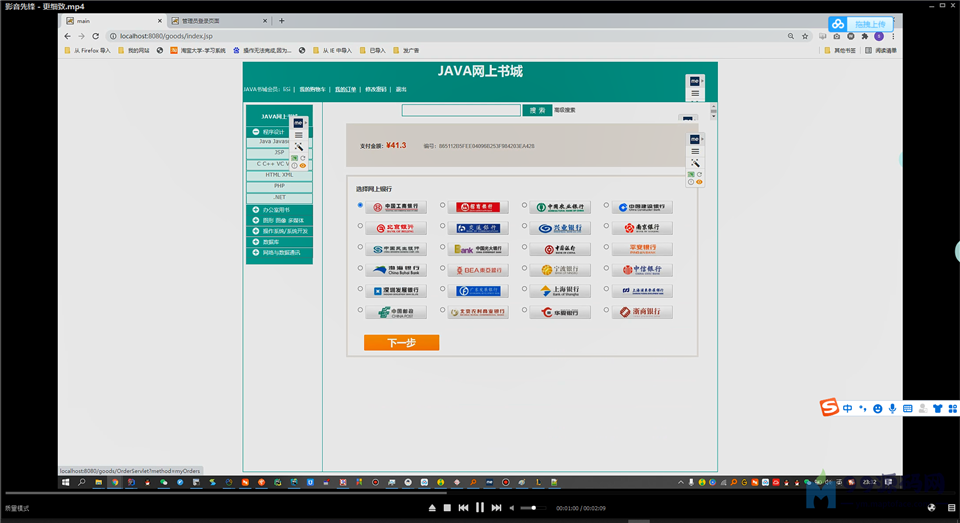Select the 中国建设银行 radio button
This screenshot has height=523, width=960.
coord(606,205)
